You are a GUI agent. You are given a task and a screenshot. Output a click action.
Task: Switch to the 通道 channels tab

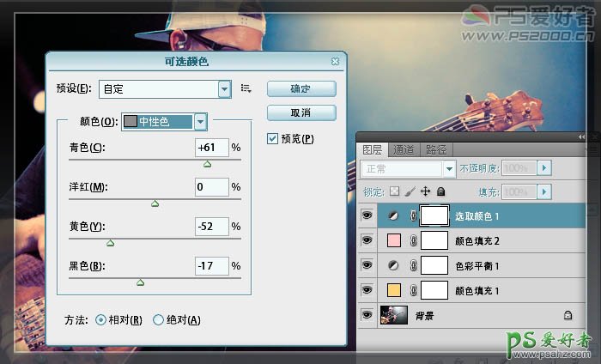[404, 149]
